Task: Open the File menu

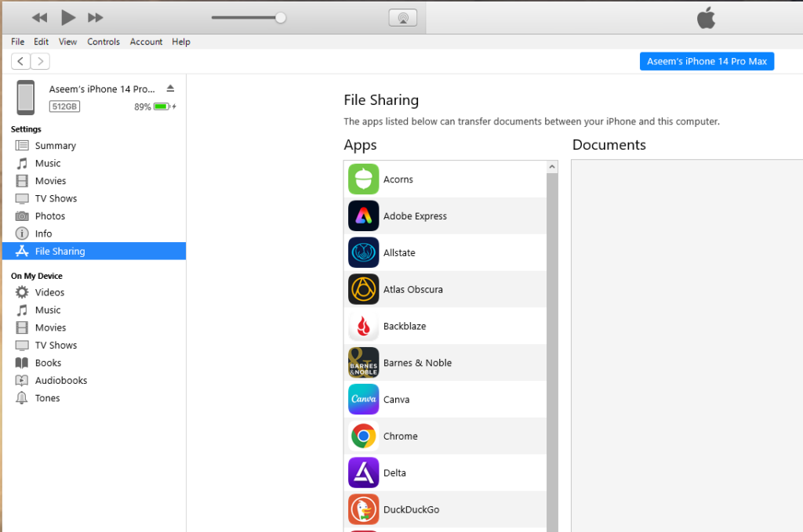Action: tap(18, 42)
